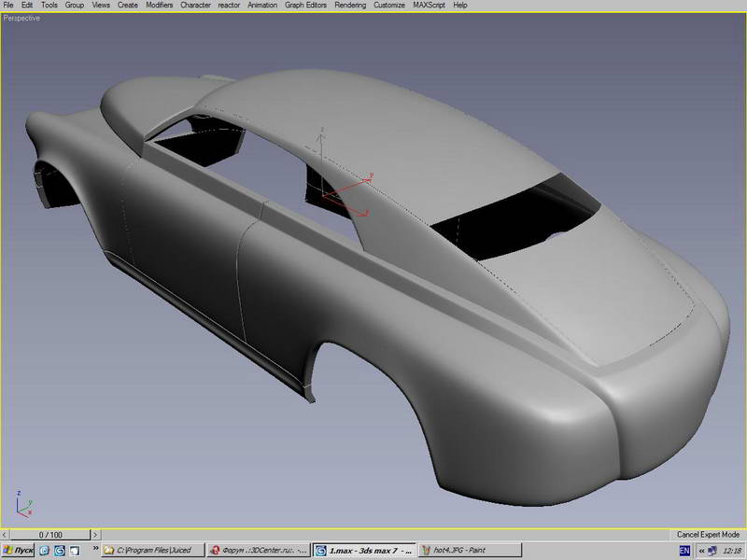
Task: Open the Edit menu
Action: [x=27, y=6]
